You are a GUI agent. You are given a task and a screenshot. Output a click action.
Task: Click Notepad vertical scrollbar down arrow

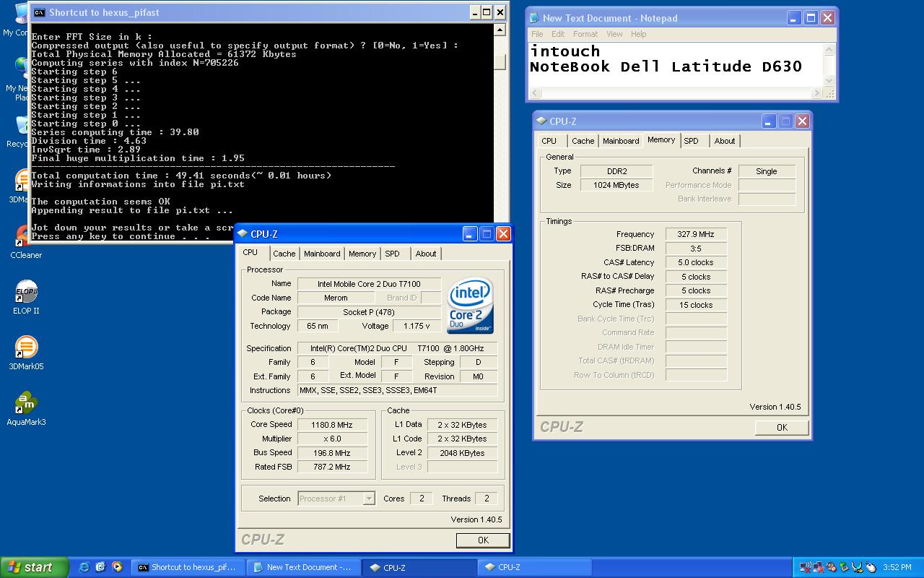tap(829, 81)
